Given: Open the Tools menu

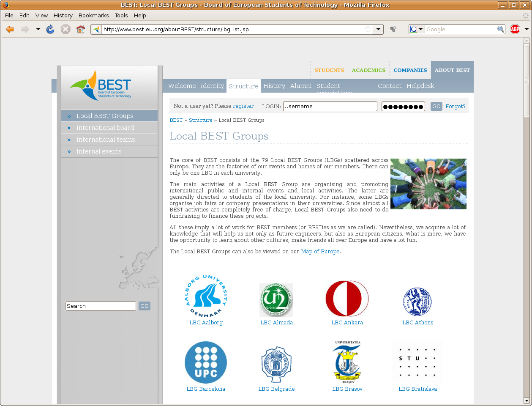Looking at the screenshot, I should click(121, 15).
